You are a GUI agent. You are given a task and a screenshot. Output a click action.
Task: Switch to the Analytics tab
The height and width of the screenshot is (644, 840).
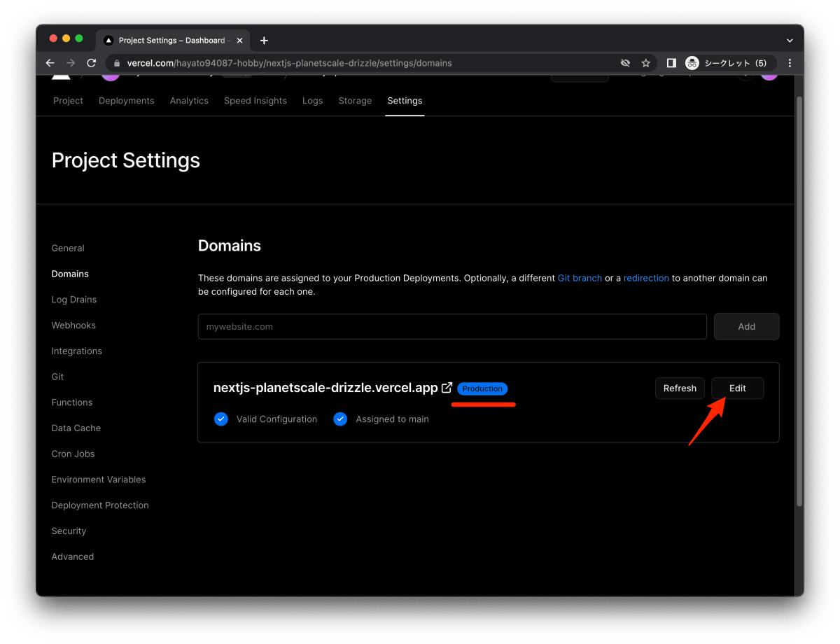(189, 101)
